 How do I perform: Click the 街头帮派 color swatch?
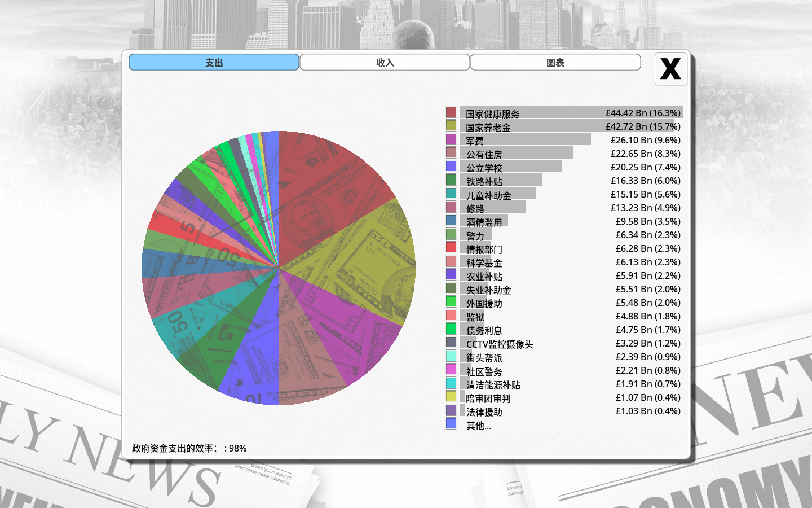[x=451, y=356]
